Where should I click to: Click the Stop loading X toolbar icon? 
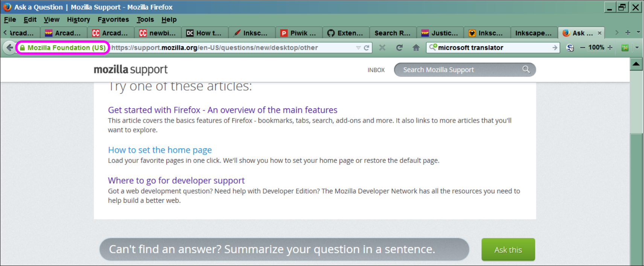[382, 47]
